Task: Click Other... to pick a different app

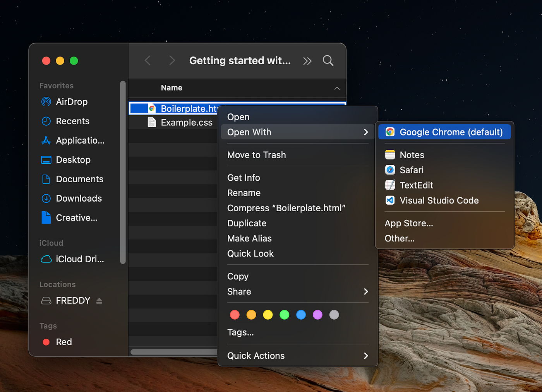Action: click(399, 238)
